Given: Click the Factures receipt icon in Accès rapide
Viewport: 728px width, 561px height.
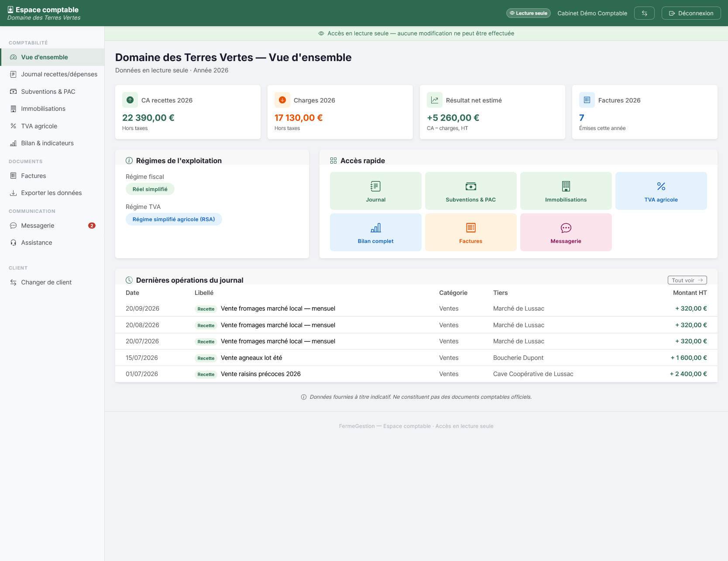Looking at the screenshot, I should [471, 228].
